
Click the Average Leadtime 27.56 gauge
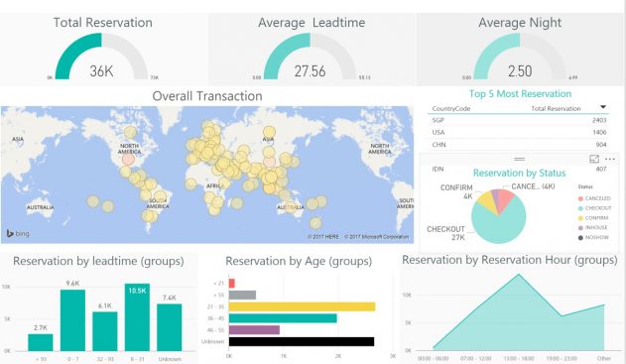pyautogui.click(x=310, y=56)
